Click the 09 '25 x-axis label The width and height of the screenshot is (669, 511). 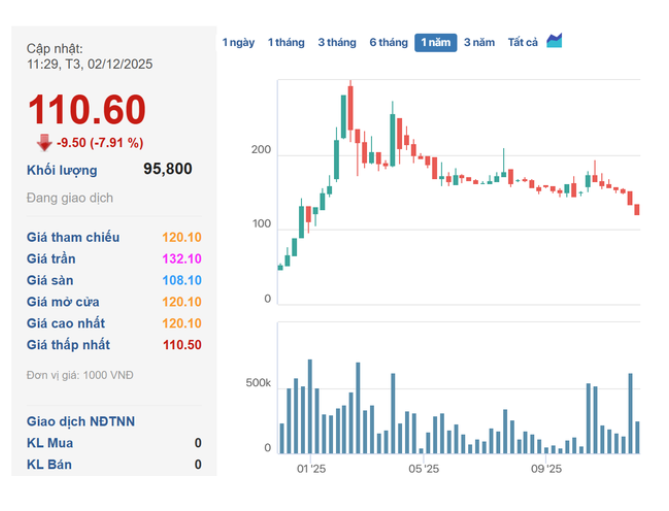coord(546,468)
